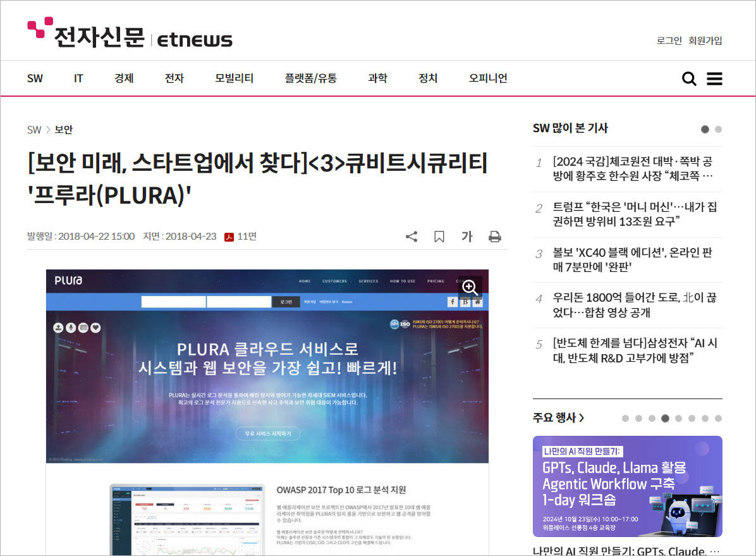Viewport: 756px width, 556px height.
Task: Open the 플랫폼/유통 menu
Action: [x=311, y=78]
